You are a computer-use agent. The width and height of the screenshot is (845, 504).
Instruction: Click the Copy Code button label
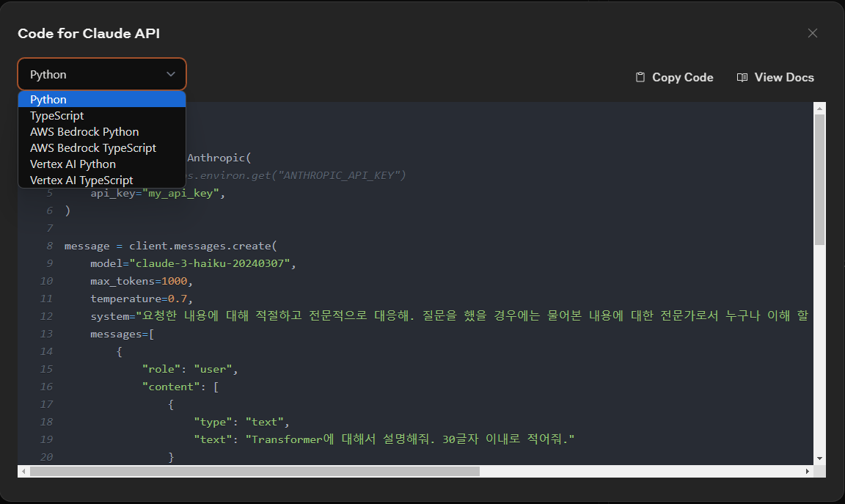tap(682, 78)
